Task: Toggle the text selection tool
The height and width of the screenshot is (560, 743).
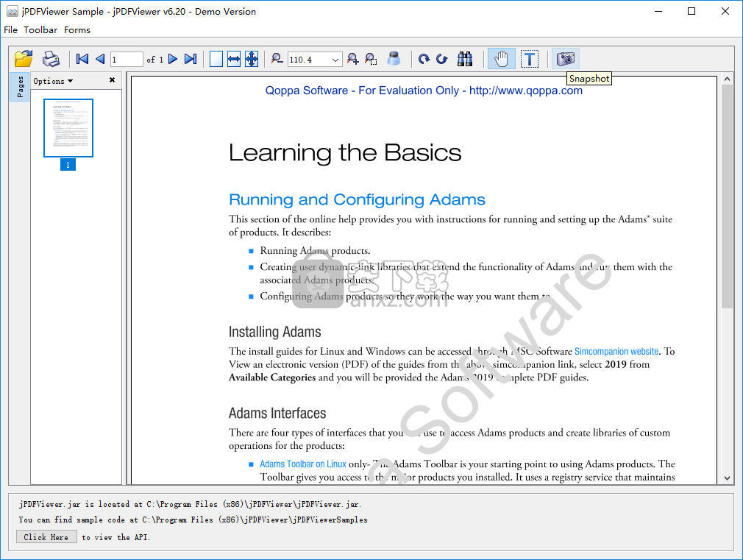Action: [x=529, y=59]
